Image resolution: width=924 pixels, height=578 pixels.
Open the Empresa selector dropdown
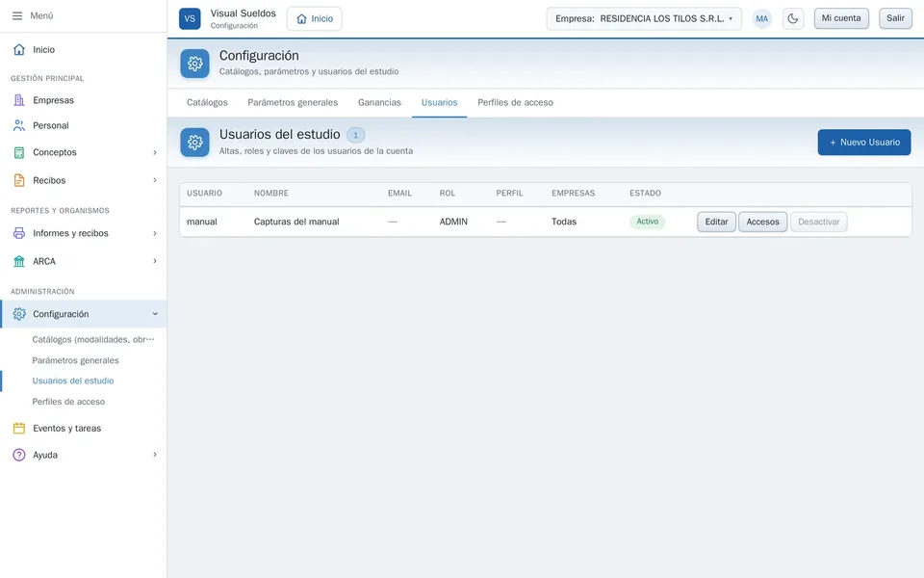644,19
